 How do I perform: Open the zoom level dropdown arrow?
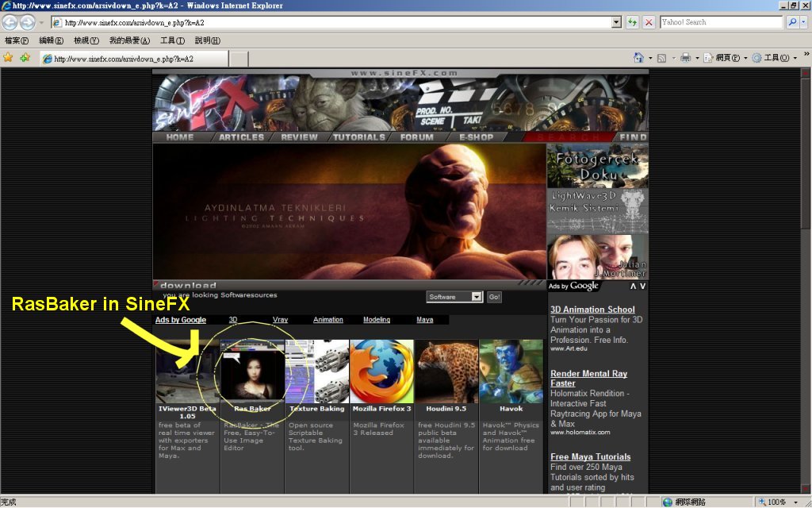click(795, 502)
